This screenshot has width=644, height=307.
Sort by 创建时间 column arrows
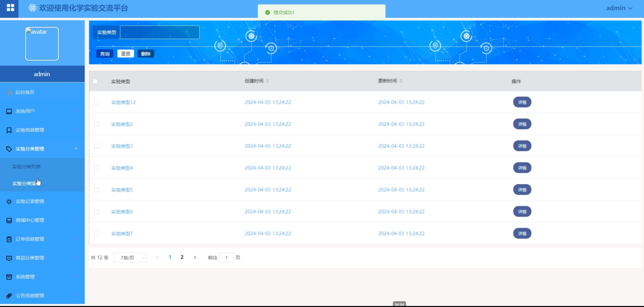[x=267, y=81]
